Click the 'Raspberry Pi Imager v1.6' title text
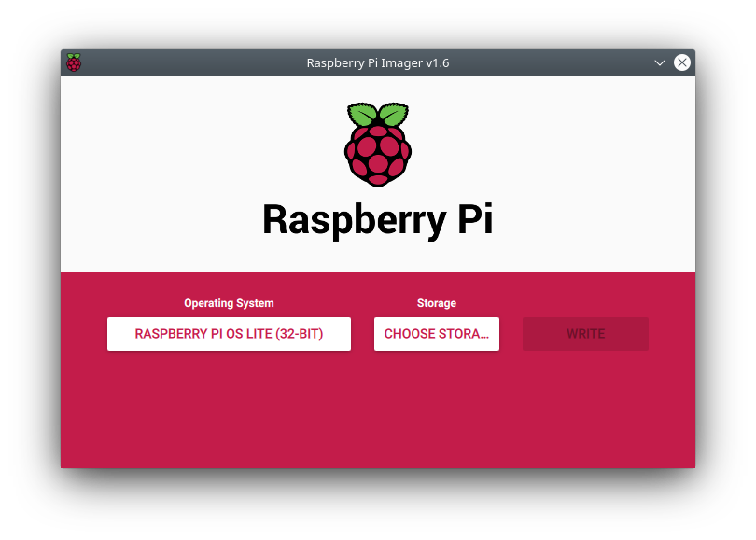Screen dimensions: 756x540 (378, 63)
